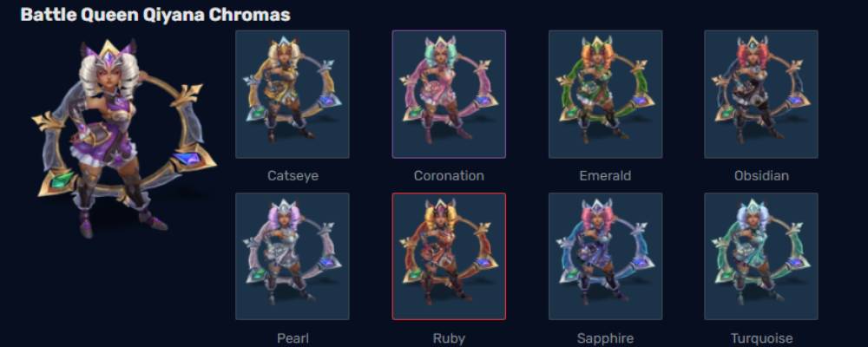Pick the Emerald chroma thumbnail
The width and height of the screenshot is (868, 347).
[x=606, y=94]
